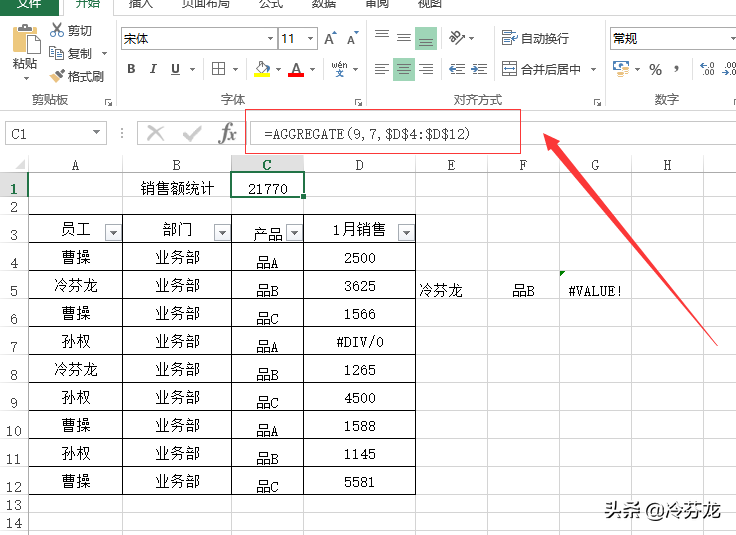Align text left in cell
The width and height of the screenshot is (736, 535).
(382, 69)
